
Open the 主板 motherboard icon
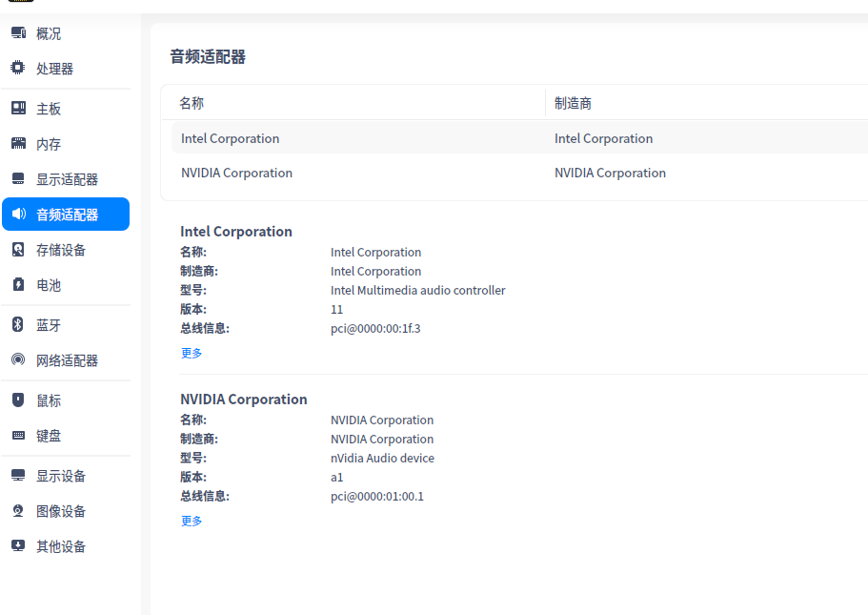pyautogui.click(x=18, y=108)
